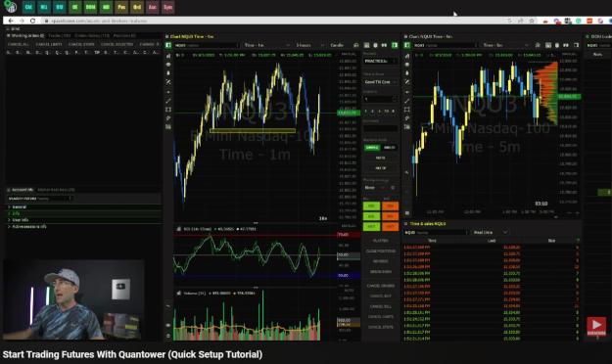Click CLOSE POSITIONS in order entry panel

[381, 251]
